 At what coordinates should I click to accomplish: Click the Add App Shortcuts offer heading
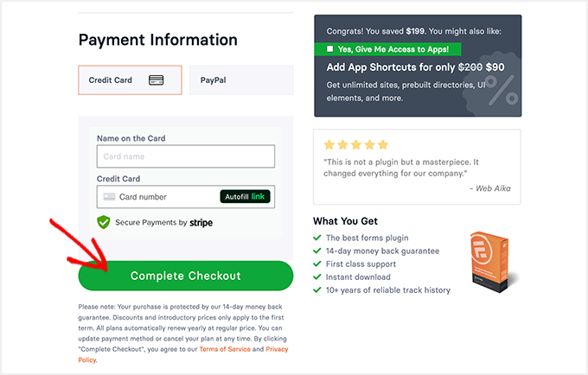pos(416,67)
